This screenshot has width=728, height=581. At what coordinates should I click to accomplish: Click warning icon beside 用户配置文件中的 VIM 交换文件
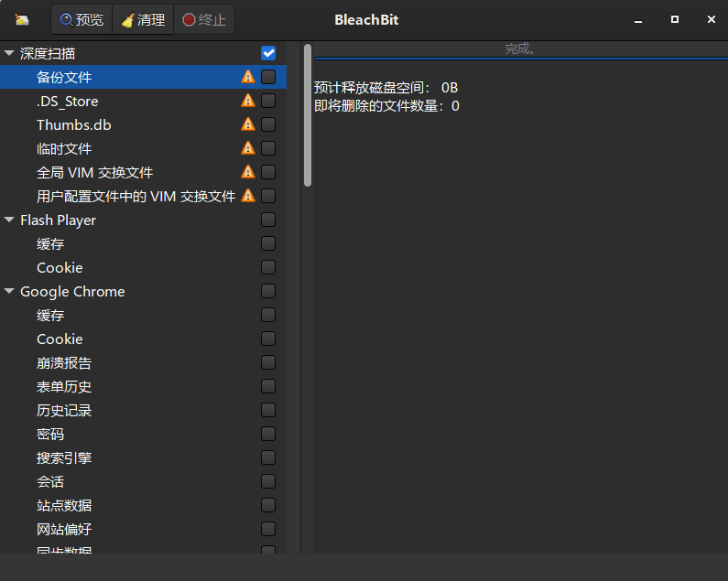248,196
